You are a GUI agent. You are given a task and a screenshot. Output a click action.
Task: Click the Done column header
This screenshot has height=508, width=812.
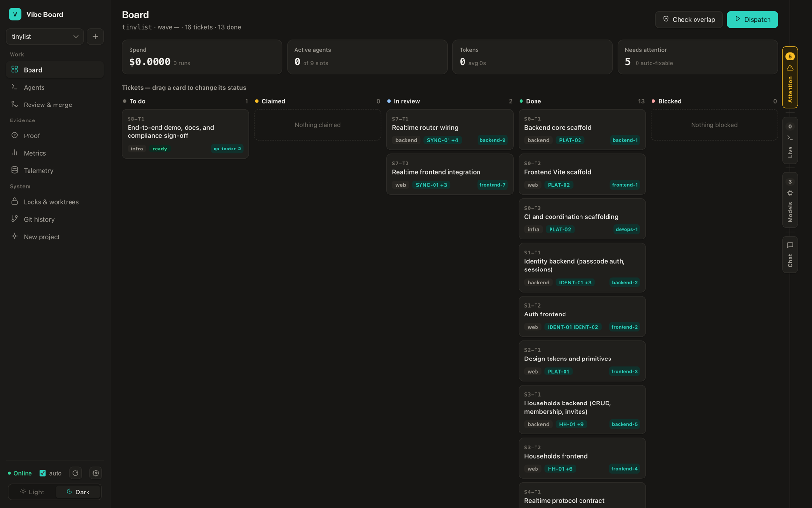[582, 101]
